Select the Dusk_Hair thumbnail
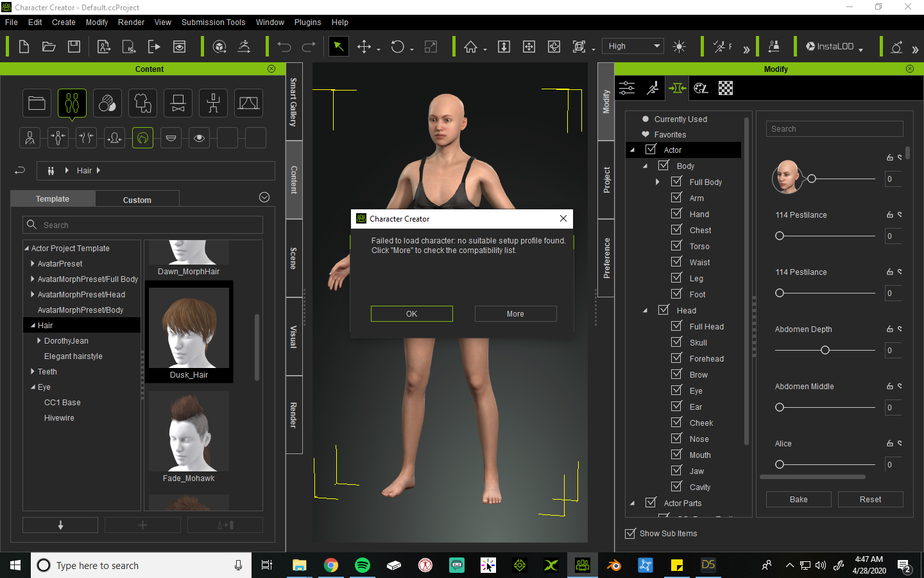This screenshot has height=578, width=924. click(189, 331)
